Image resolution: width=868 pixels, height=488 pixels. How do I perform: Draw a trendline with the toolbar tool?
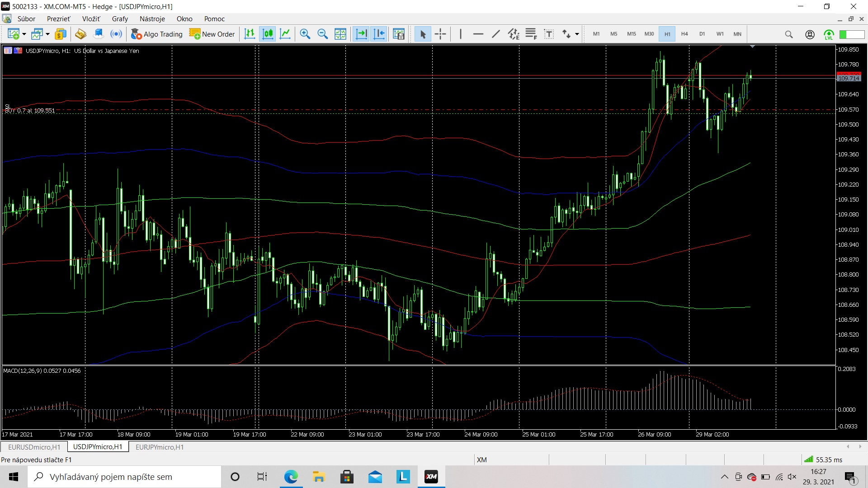(x=496, y=34)
